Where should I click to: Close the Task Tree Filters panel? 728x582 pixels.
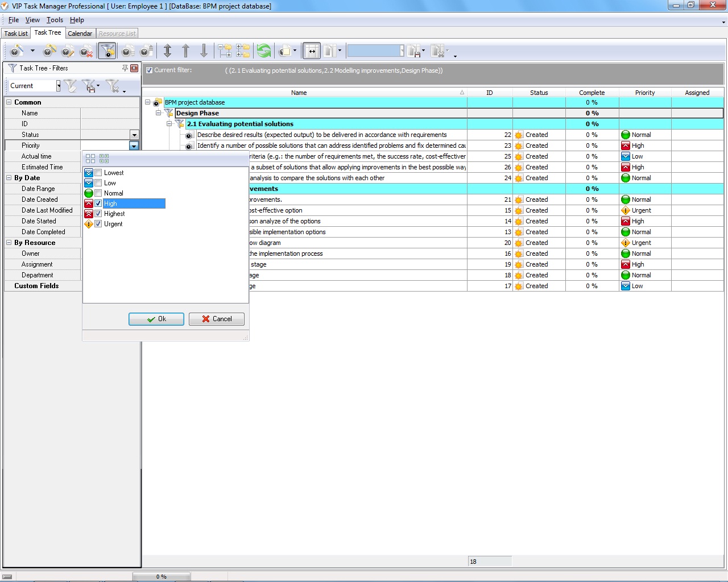pos(134,68)
